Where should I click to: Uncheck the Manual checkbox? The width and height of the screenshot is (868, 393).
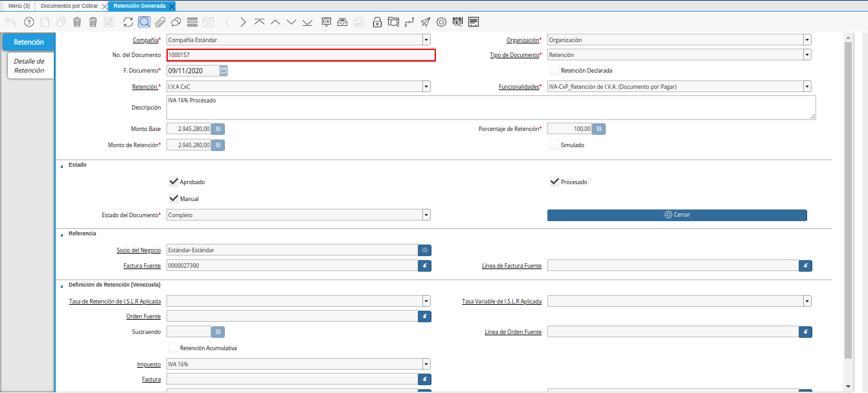pos(173,198)
